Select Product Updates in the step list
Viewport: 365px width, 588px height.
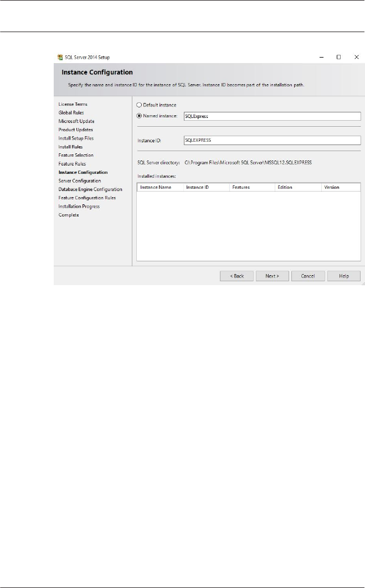click(75, 130)
